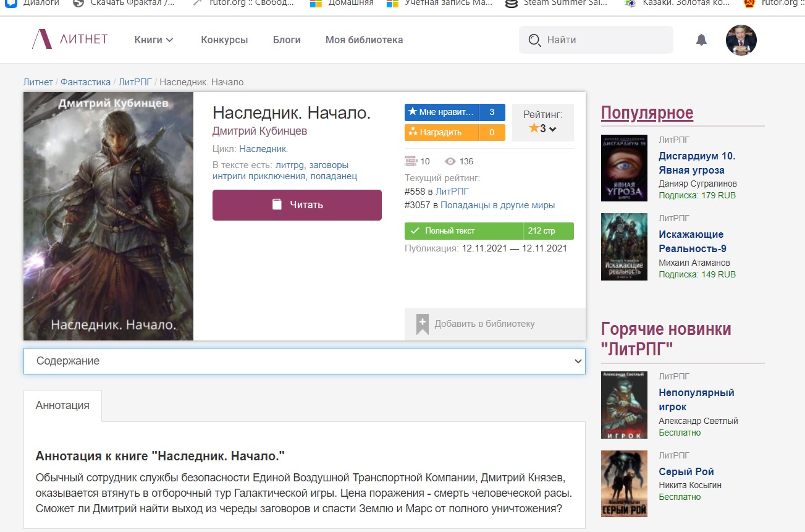The image size is (805, 532).
Task: Open Попаданцы в другие миры link
Action: 497,205
